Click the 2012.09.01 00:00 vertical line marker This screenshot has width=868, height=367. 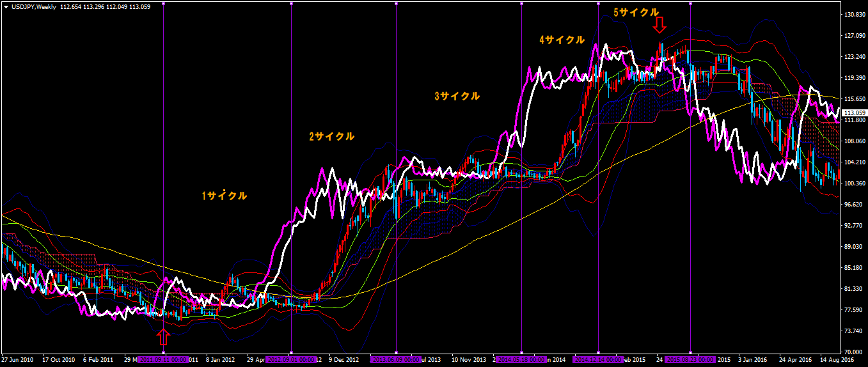coord(291,360)
